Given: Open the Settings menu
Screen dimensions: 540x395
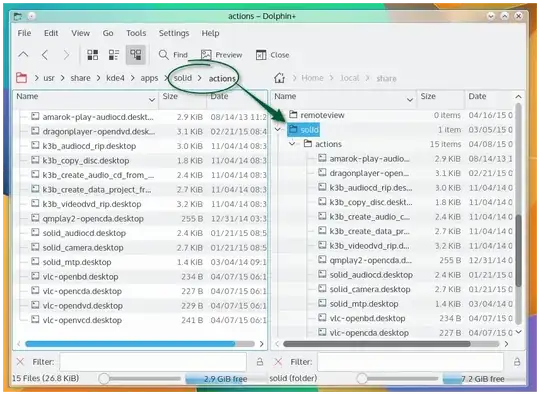Looking at the screenshot, I should point(174,33).
